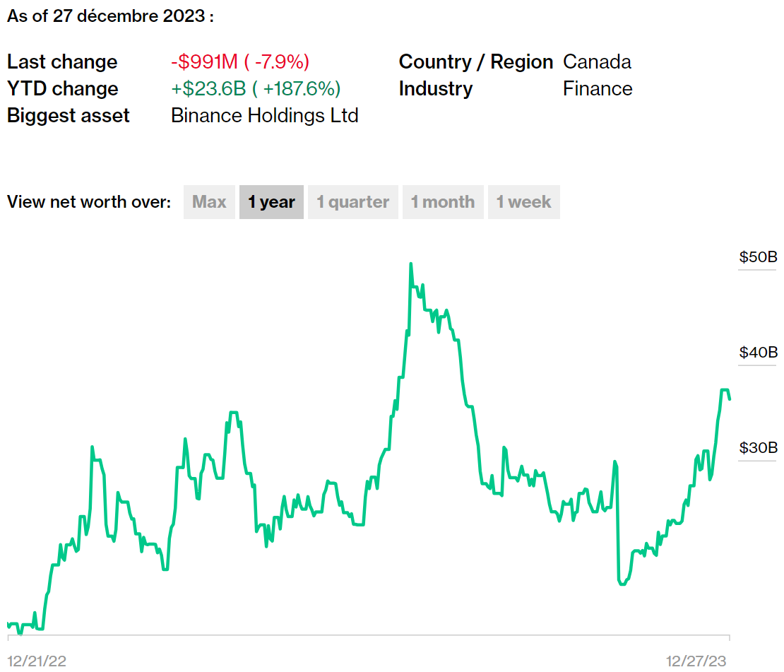Viewport: 784px width, 672px height.
Task: Select the Max time range tab
Action: [209, 202]
